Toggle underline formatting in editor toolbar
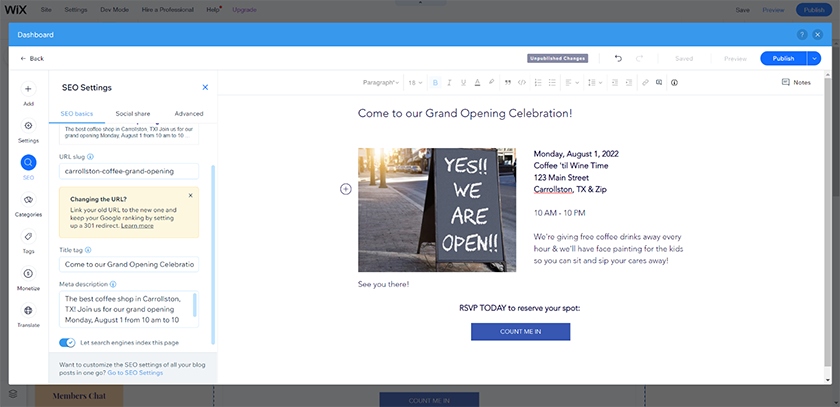The width and height of the screenshot is (840, 407). (463, 82)
